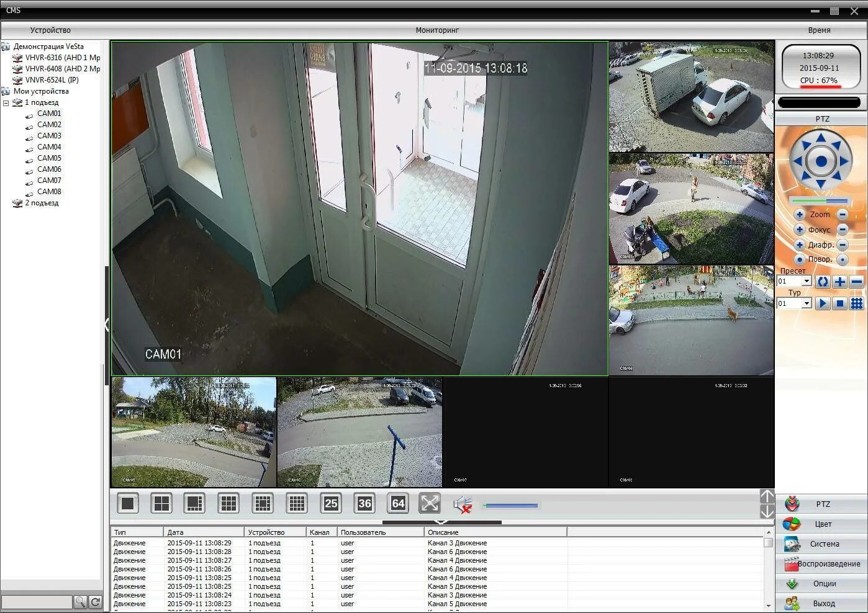This screenshot has height=613, width=868.
Task: Choose the 9-camera grid layout
Action: click(x=228, y=503)
